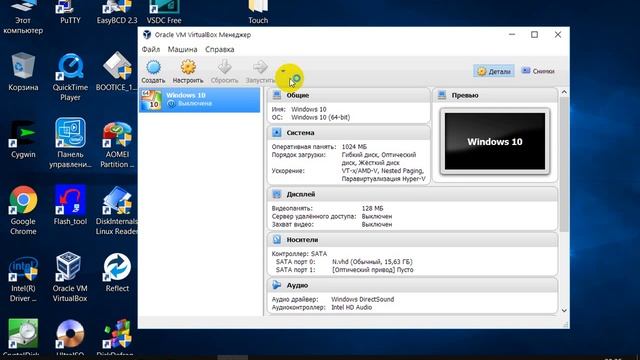Select the Google Chrome desktop icon
The width and height of the screenshot is (640, 360).
click(x=23, y=211)
